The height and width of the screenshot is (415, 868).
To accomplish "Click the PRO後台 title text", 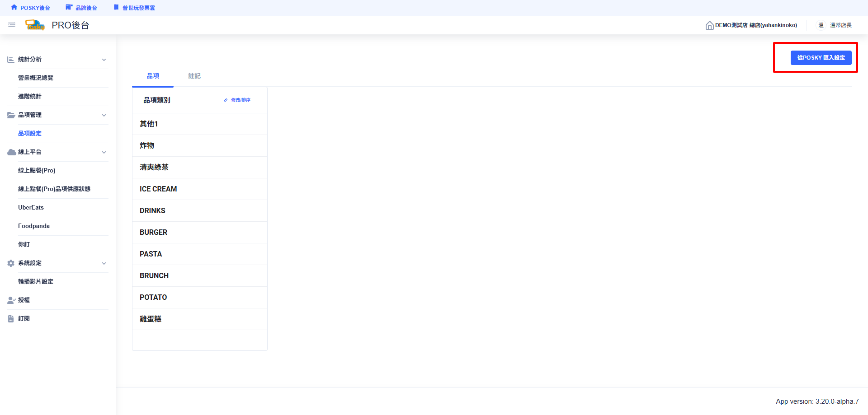I will tap(70, 25).
